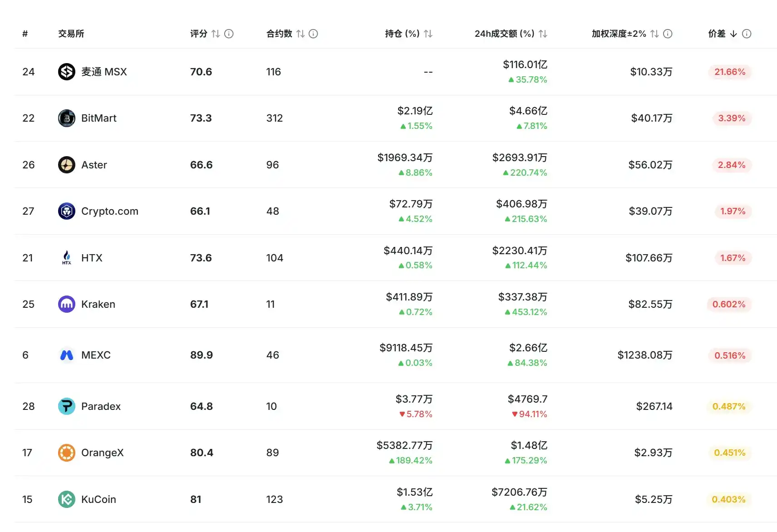Click the Crypto.com exchange logo
The image size is (777, 532).
[x=67, y=211]
